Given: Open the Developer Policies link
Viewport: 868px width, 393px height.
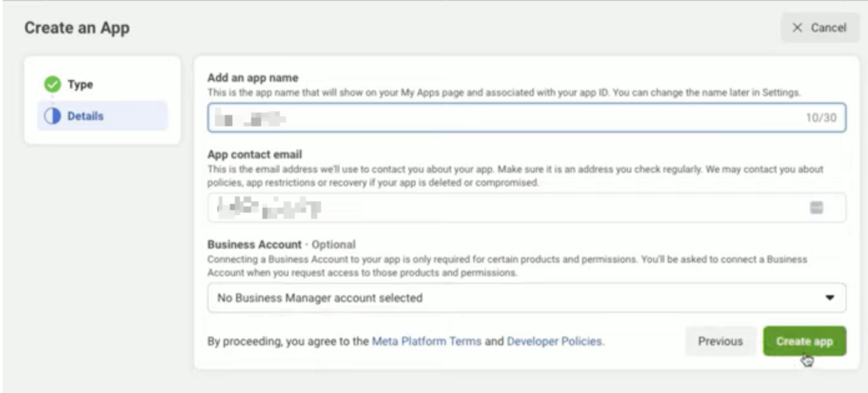Looking at the screenshot, I should (555, 341).
